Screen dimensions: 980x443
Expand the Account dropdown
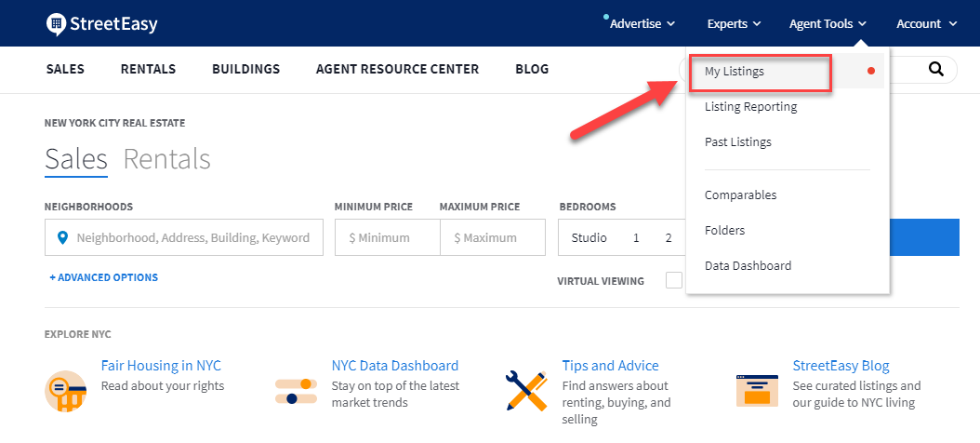click(927, 24)
